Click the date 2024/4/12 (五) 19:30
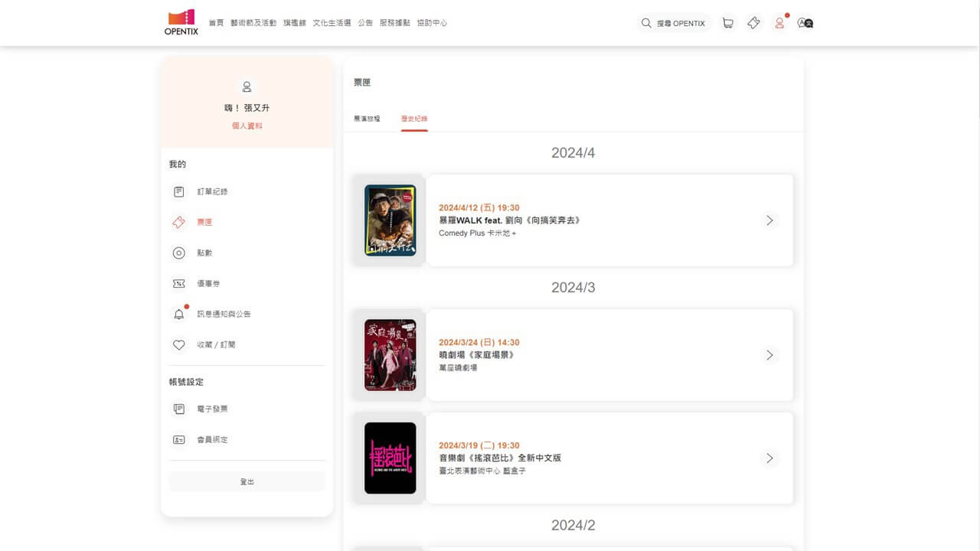 click(x=479, y=208)
